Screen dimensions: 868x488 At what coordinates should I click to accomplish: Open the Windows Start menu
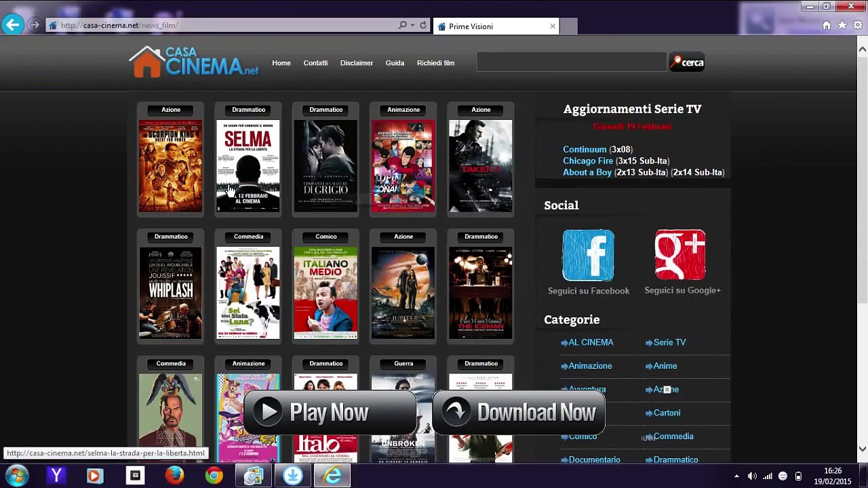[x=16, y=475]
